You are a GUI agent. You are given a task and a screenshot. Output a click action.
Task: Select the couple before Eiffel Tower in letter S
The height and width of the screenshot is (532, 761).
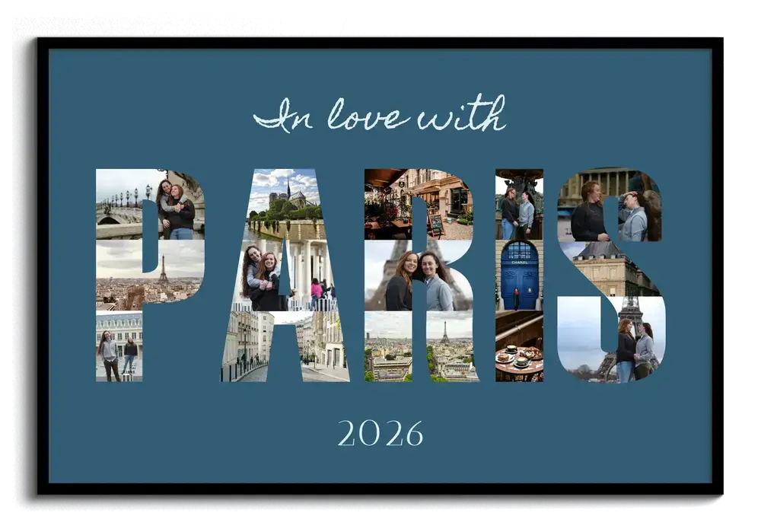coord(613,339)
